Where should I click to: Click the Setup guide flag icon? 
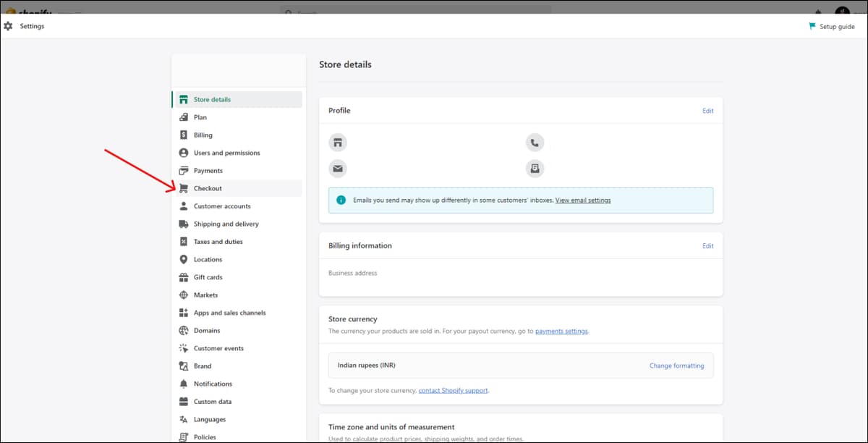coord(812,26)
